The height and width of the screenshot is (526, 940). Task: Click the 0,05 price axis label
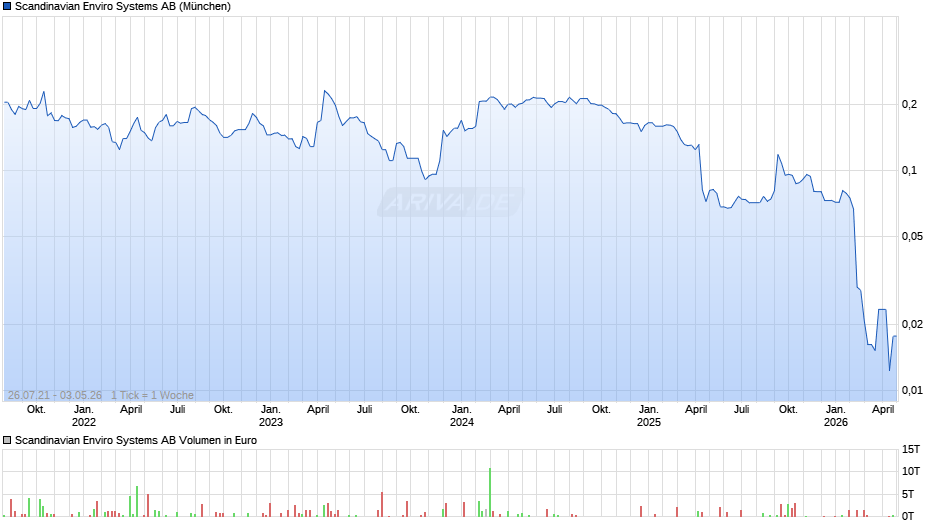click(912, 236)
